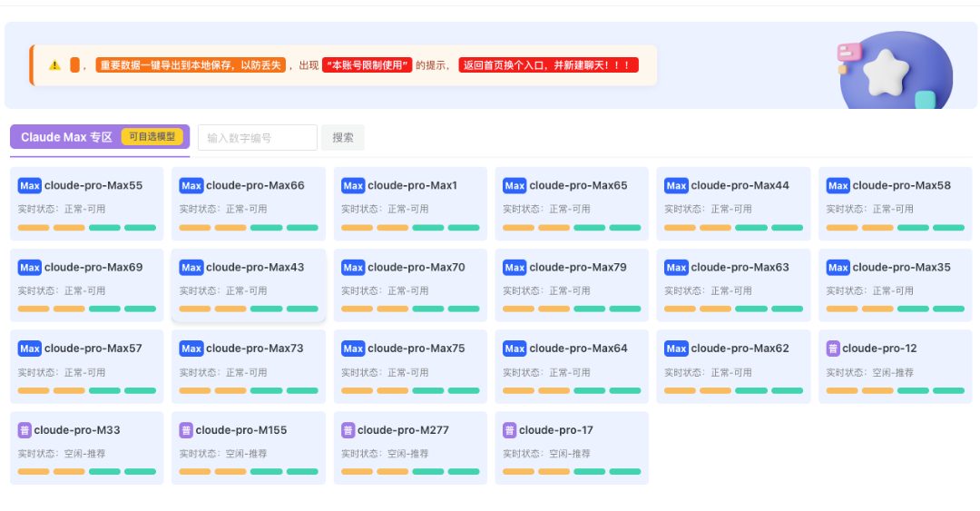Click the 重要数据一键导出到本地保存 notice tag
Screen dimensions: 980x511
point(191,65)
